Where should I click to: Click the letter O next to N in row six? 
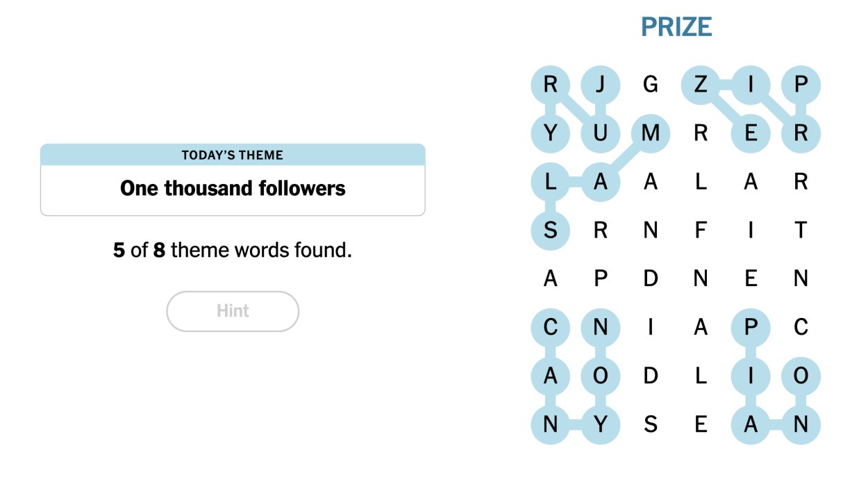coord(601,376)
